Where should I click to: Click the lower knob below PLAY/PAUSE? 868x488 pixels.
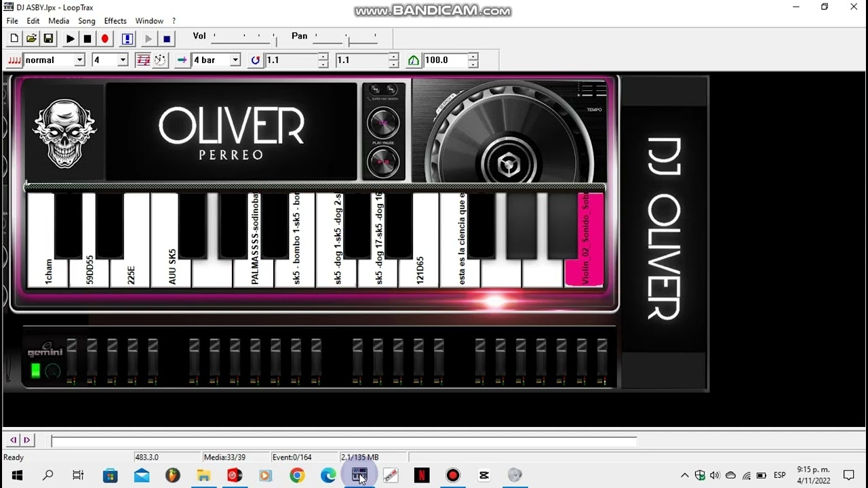tap(383, 162)
